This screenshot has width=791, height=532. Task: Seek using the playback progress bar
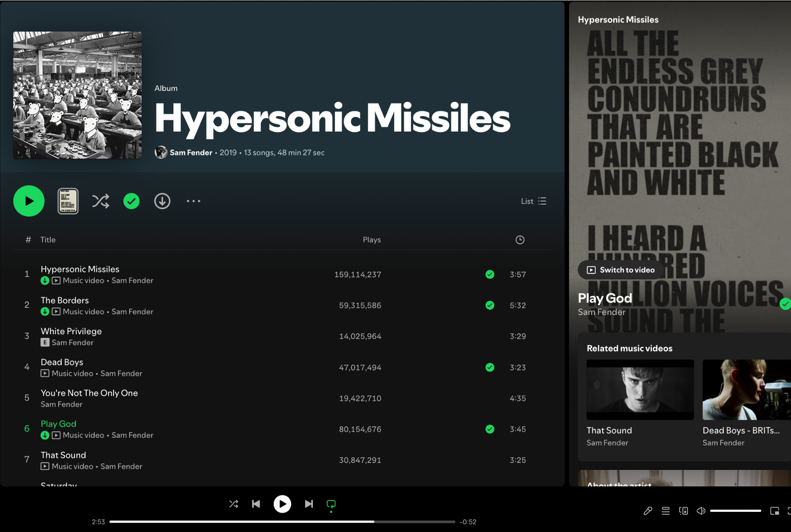tap(282, 522)
